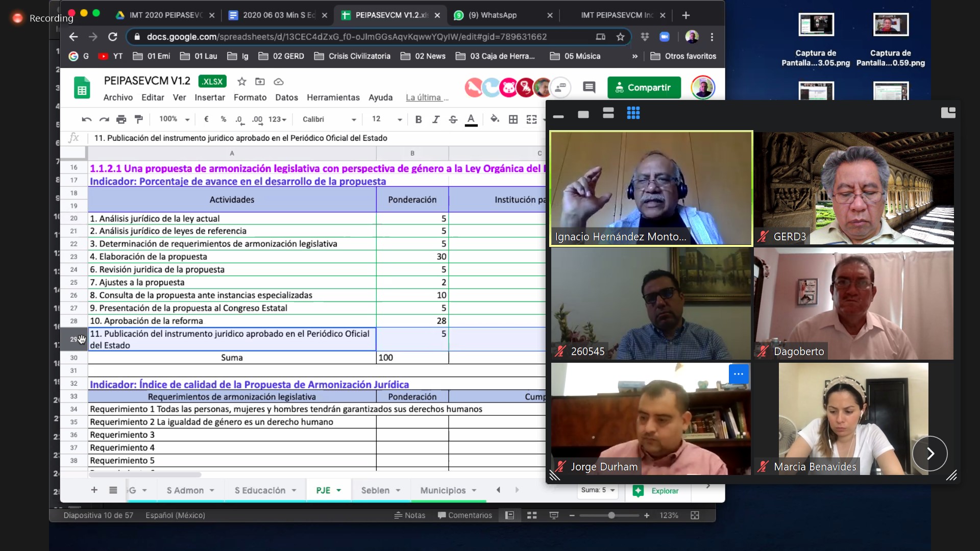
Task: Open the comments history icon
Action: pos(589,87)
